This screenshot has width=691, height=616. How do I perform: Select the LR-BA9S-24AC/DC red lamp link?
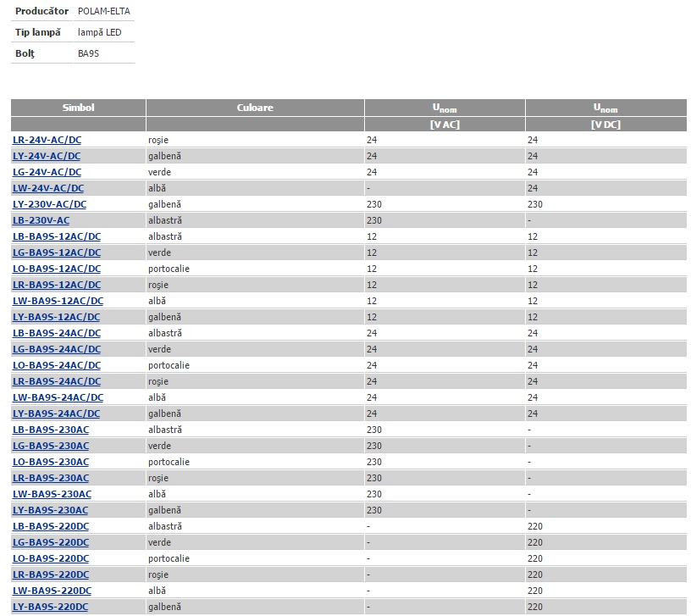(x=57, y=381)
